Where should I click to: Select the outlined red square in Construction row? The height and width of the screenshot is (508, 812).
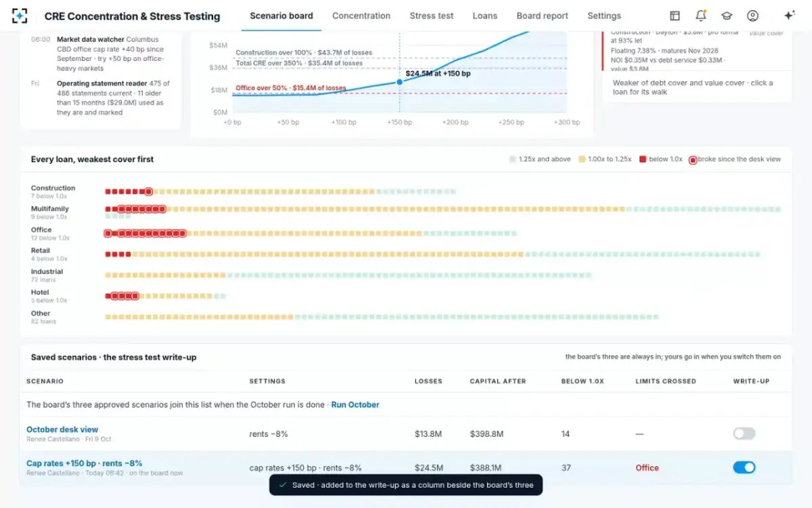(149, 192)
